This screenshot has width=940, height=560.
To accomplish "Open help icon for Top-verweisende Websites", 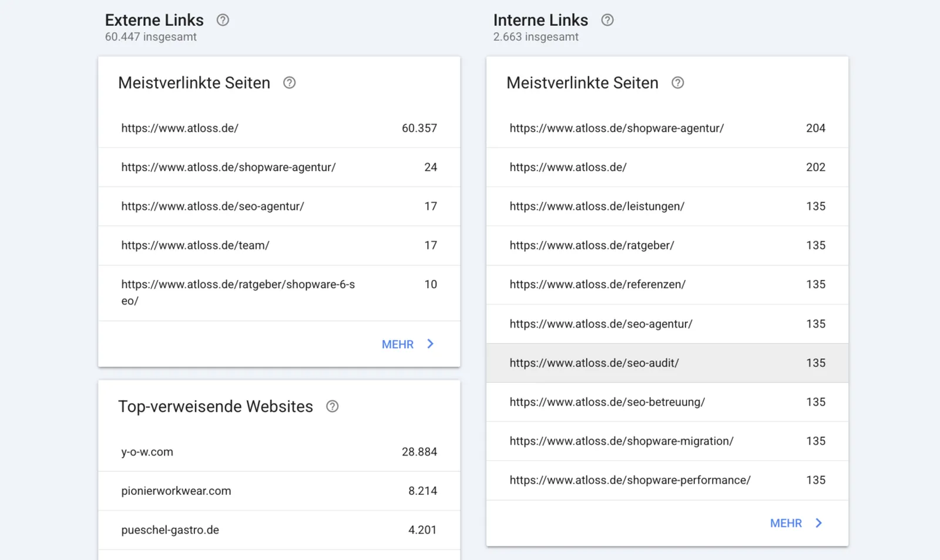I will pos(332,406).
